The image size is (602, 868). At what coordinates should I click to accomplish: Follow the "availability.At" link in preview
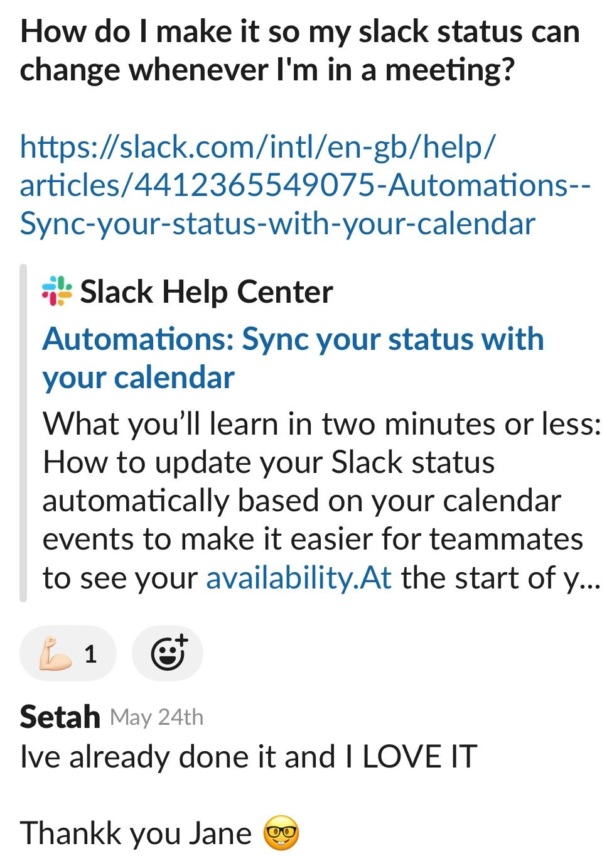299,578
